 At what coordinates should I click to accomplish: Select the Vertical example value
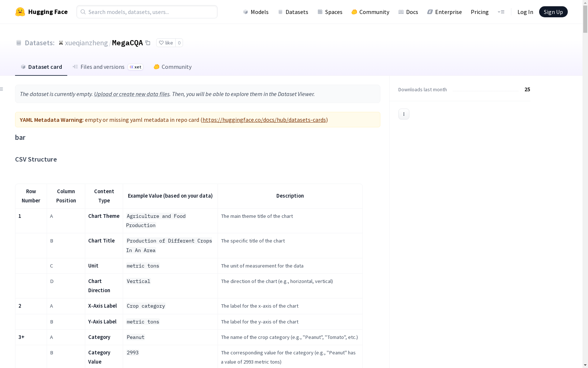click(x=139, y=281)
